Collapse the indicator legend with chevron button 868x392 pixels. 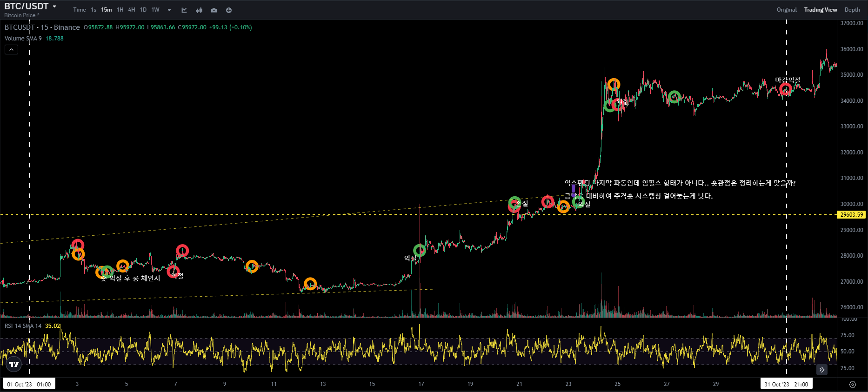(x=11, y=49)
